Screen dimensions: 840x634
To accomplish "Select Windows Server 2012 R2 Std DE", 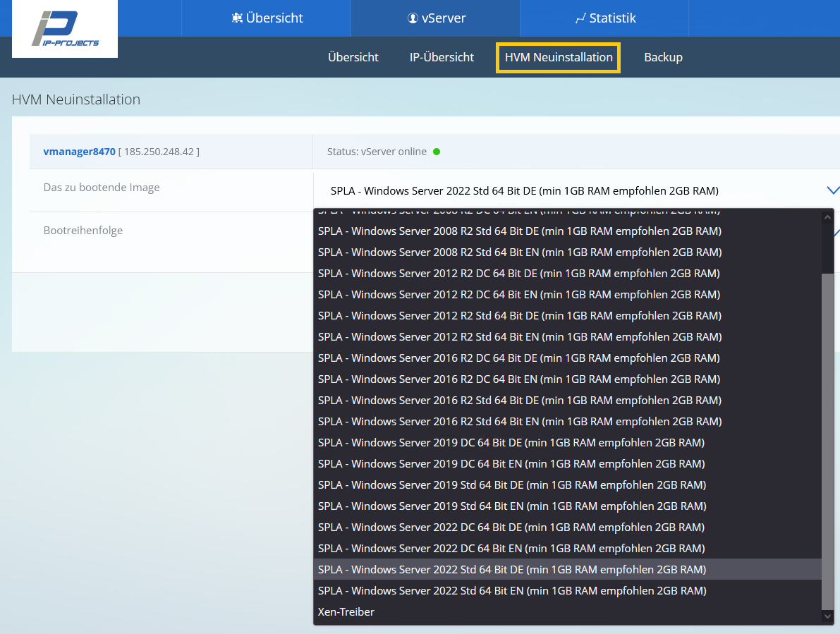I will 567,316.
